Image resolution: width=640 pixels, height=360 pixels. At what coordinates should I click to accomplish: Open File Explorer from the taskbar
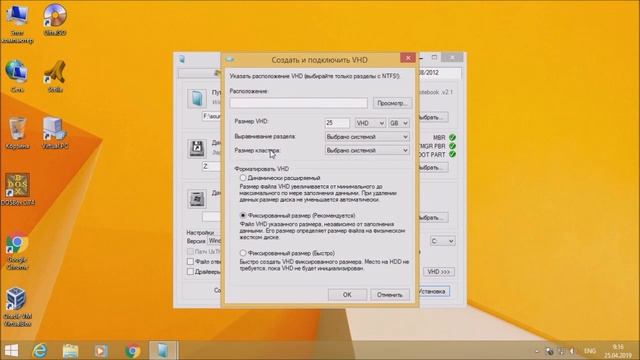point(70,351)
